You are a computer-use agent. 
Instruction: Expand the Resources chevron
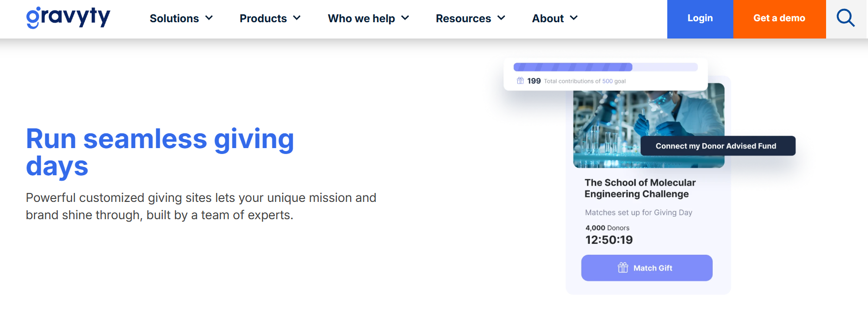pos(502,18)
